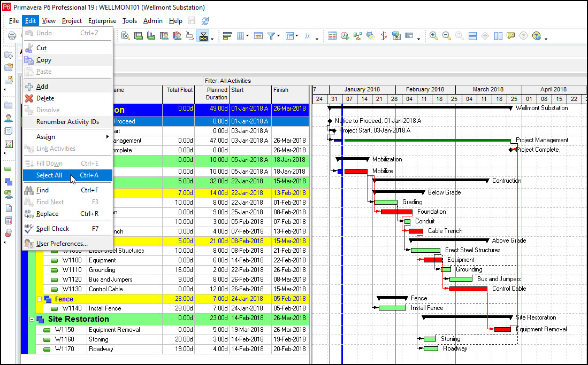Click the Level Resources icon
The width and height of the screenshot is (588, 365).
point(357,36)
